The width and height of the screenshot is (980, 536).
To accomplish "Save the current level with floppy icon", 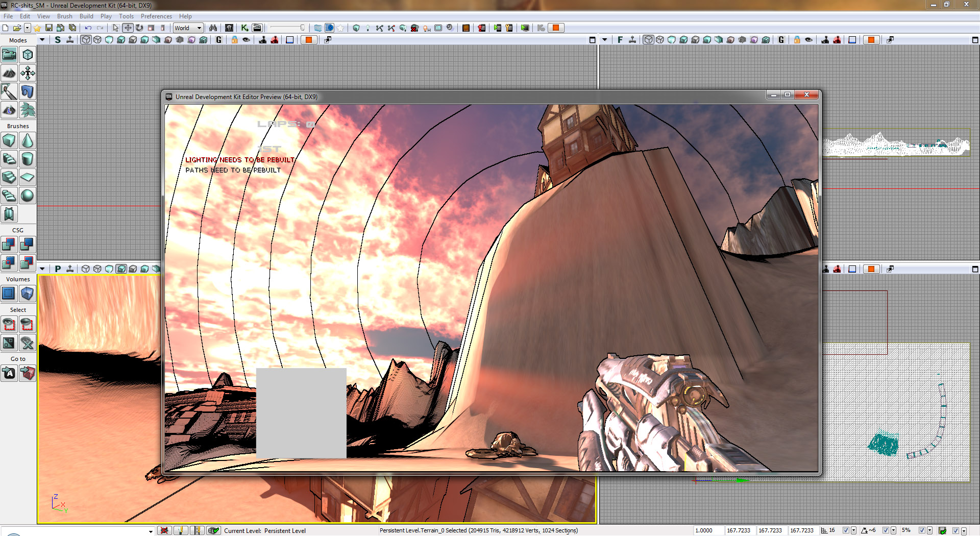I will click(x=49, y=28).
